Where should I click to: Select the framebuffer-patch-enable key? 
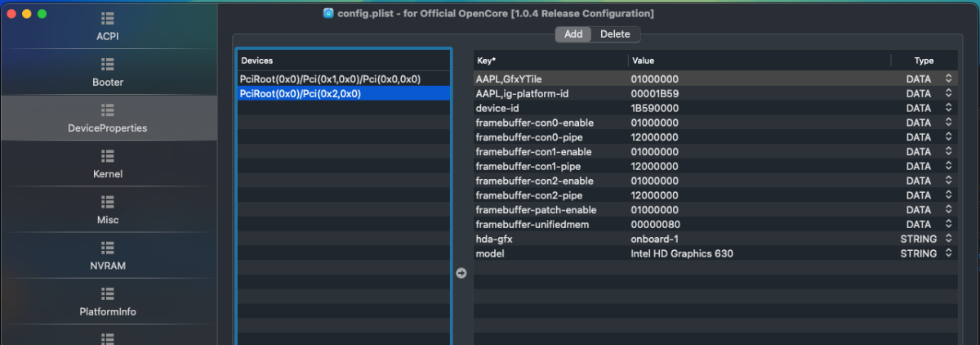pos(536,210)
